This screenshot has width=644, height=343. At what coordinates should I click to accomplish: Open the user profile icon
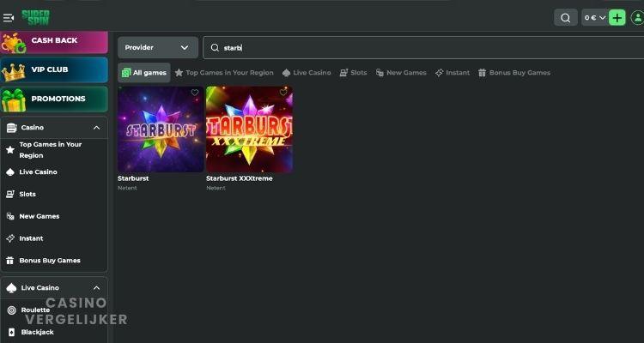pyautogui.click(x=637, y=18)
